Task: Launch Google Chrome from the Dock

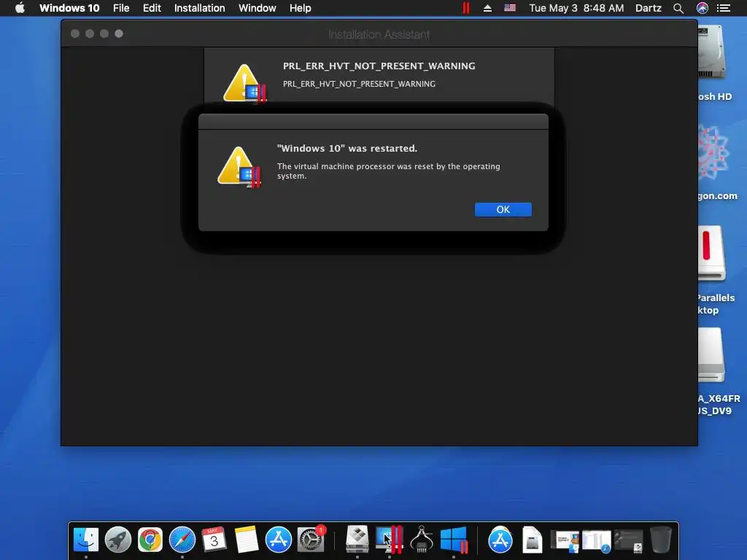Action: click(x=150, y=540)
